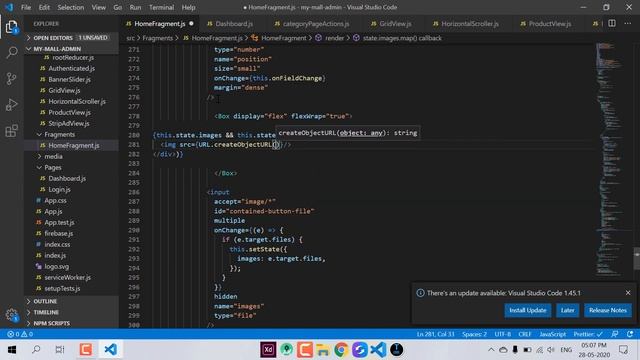Open the Windows Start menu
Image resolution: width=640 pixels, height=360 pixels.
pyautogui.click(x=12, y=349)
